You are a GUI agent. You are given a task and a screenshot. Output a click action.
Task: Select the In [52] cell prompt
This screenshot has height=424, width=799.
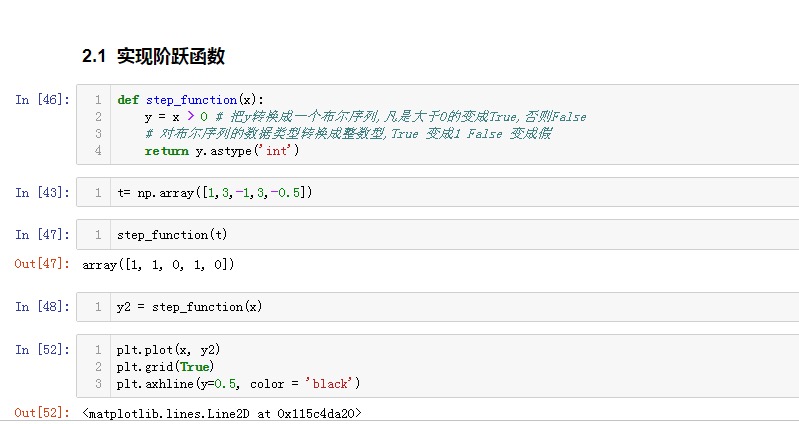(x=43, y=350)
